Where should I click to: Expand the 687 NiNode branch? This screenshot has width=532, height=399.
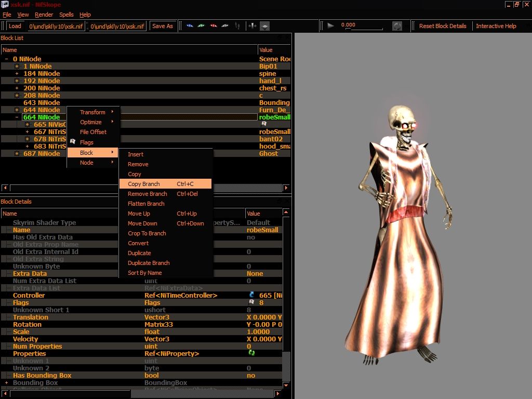pos(17,154)
